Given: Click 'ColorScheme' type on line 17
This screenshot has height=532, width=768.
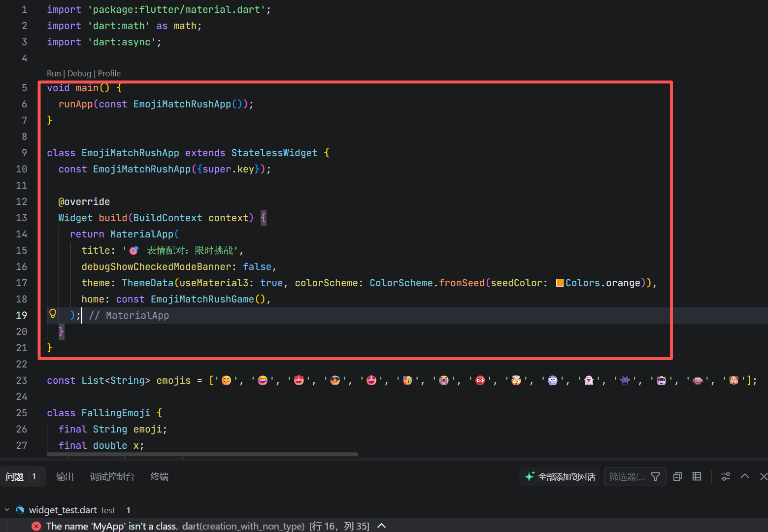Looking at the screenshot, I should click(x=401, y=283).
